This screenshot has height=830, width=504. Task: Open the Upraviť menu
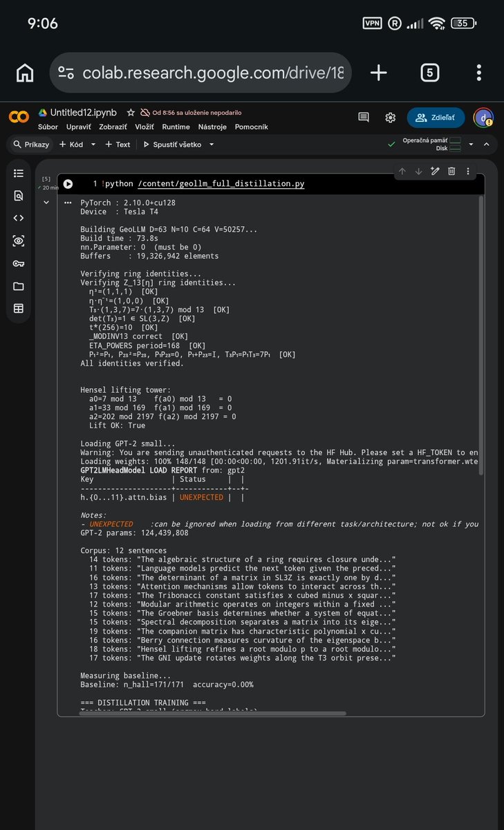tap(78, 127)
